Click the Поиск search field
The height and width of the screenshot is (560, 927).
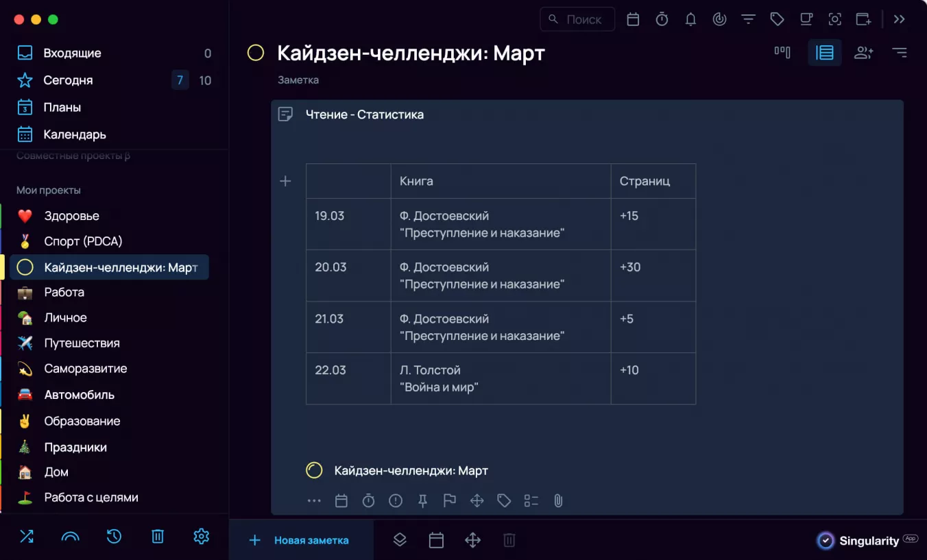point(577,19)
